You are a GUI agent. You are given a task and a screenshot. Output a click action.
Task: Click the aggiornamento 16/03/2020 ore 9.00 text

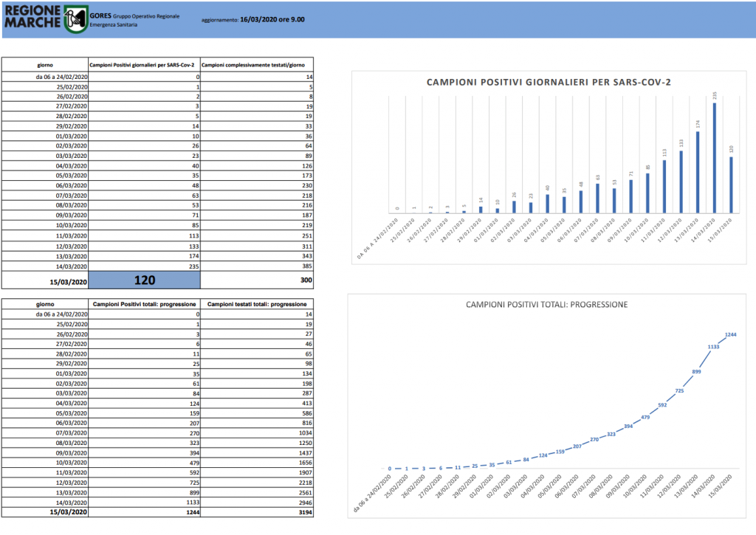[253, 20]
